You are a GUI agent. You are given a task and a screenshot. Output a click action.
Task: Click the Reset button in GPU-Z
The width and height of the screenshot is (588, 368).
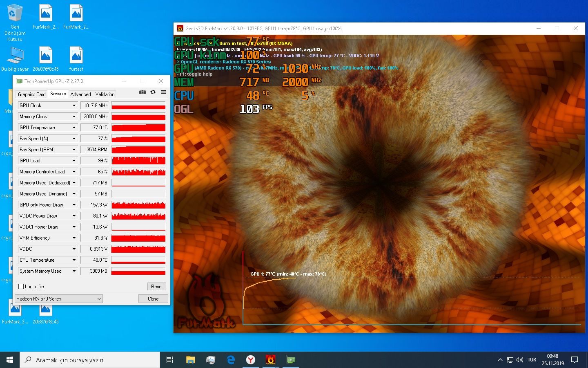tap(157, 287)
